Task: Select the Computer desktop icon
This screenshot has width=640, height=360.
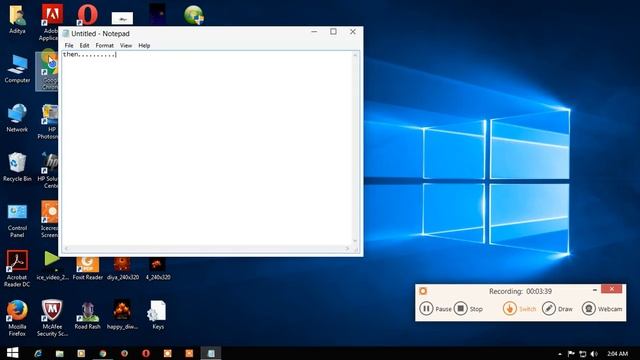Action: pos(17,69)
